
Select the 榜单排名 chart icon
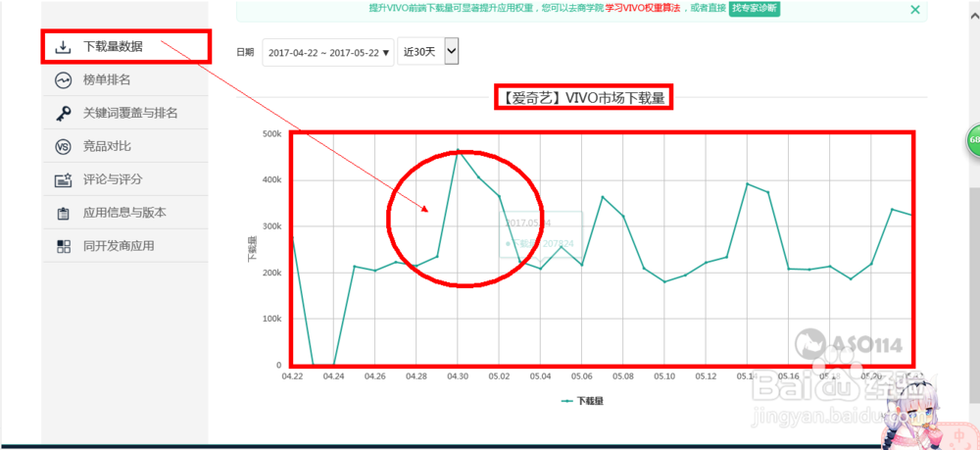pos(63,80)
